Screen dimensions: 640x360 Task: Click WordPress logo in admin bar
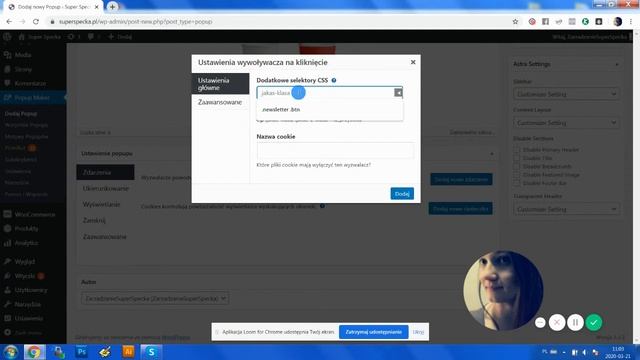(7, 37)
